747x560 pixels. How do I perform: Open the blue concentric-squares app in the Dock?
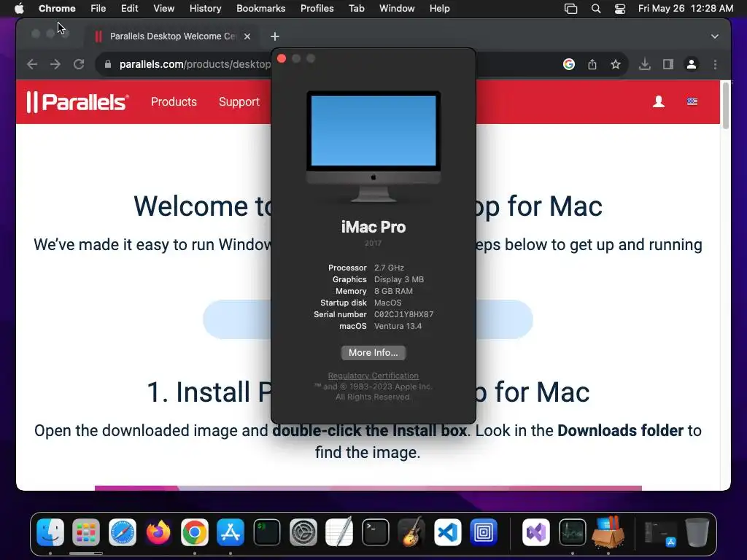click(x=484, y=532)
